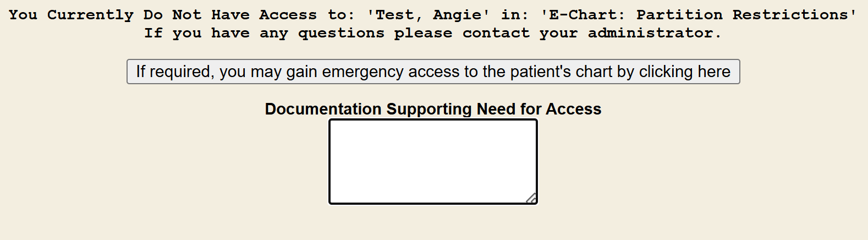The image size is (868, 240).
Task: Click the 'Documentation Supporting Need for Access' label
Action: point(433,109)
